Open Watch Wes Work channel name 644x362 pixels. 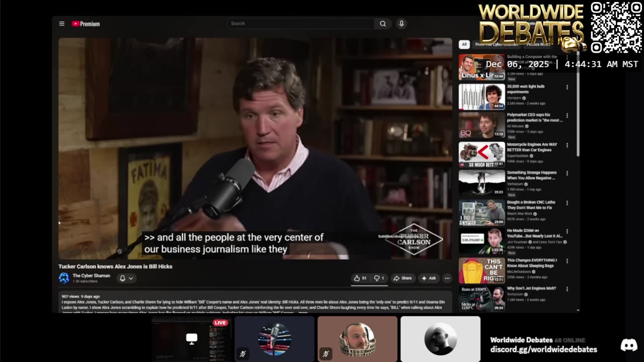[x=521, y=214]
